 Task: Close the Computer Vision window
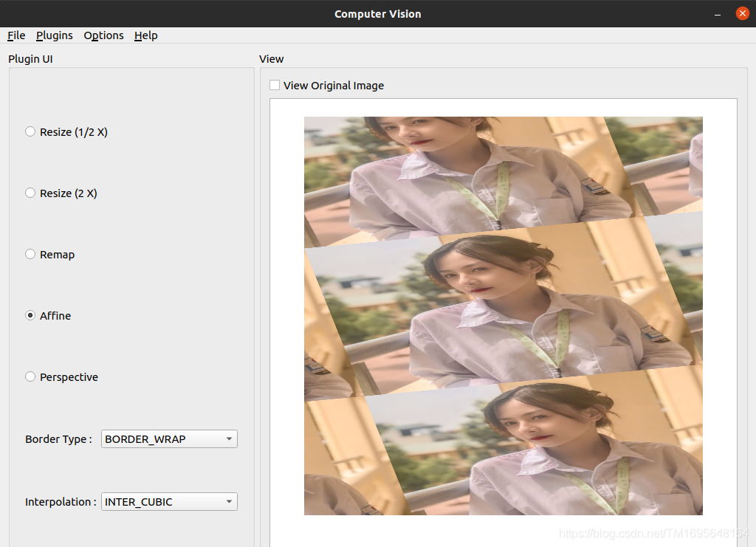click(743, 13)
